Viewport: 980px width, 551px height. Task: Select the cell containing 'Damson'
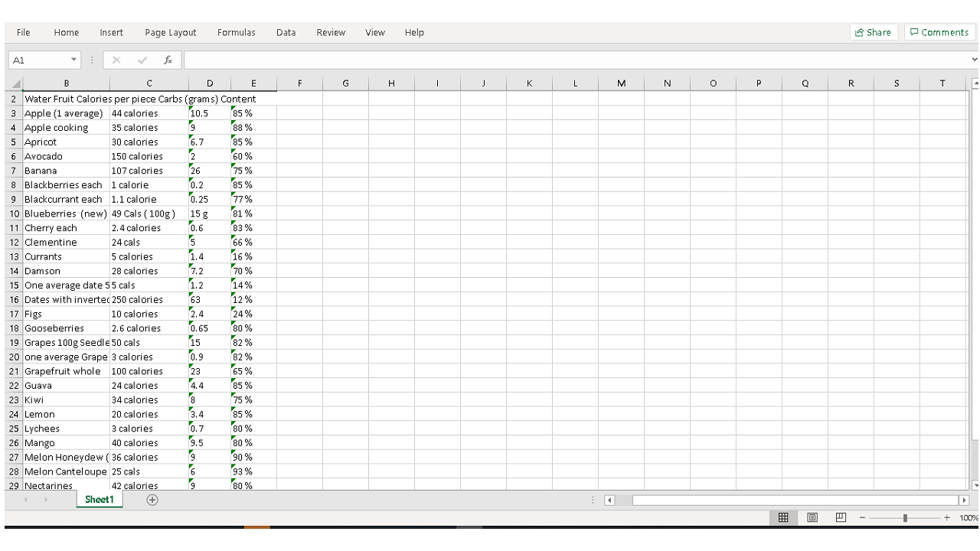tap(67, 271)
